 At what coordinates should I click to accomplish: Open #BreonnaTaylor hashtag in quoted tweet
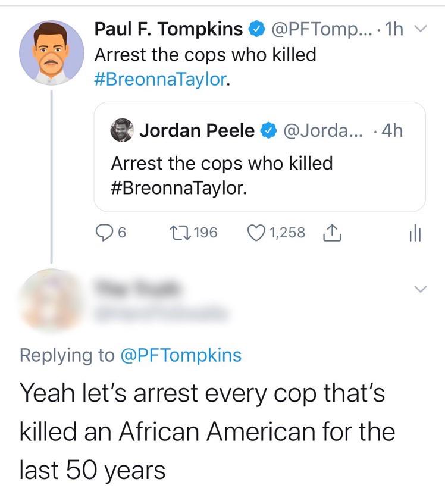(x=177, y=188)
